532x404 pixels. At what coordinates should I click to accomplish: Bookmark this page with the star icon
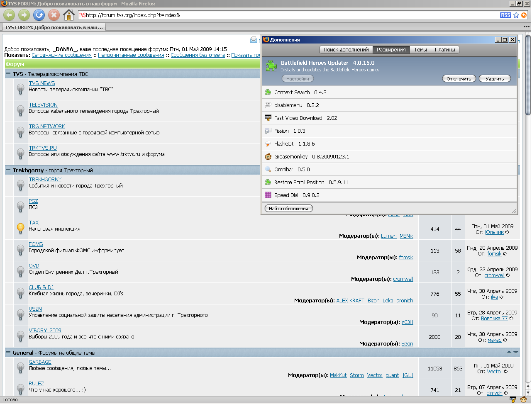[516, 15]
